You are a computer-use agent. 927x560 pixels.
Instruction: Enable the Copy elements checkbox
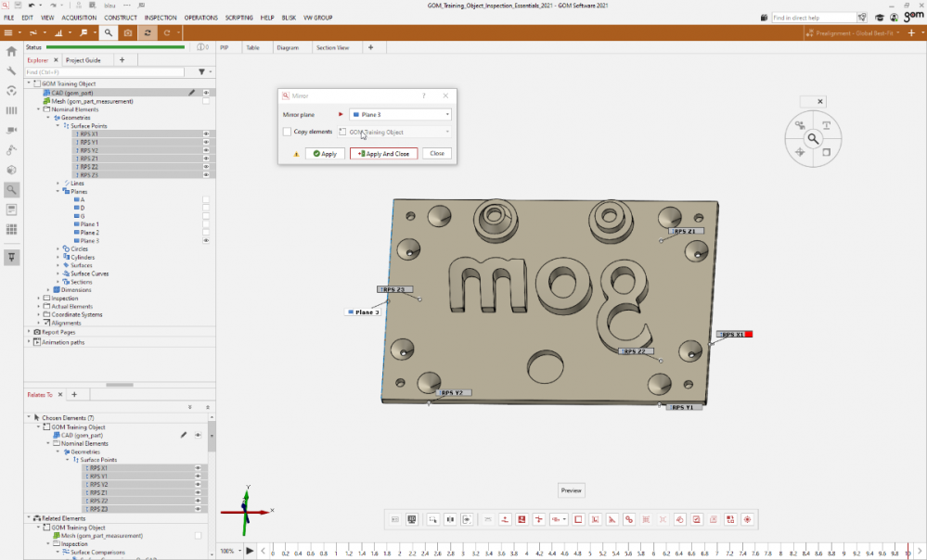click(287, 132)
